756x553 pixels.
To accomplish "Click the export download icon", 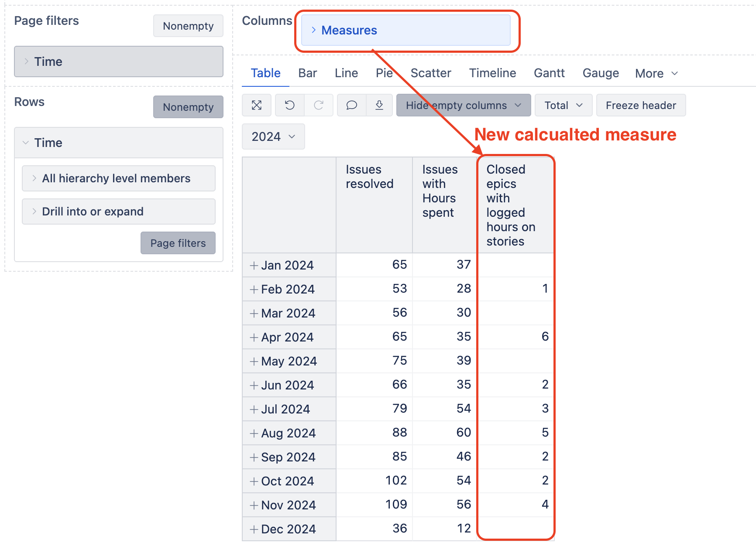I will click(x=379, y=105).
